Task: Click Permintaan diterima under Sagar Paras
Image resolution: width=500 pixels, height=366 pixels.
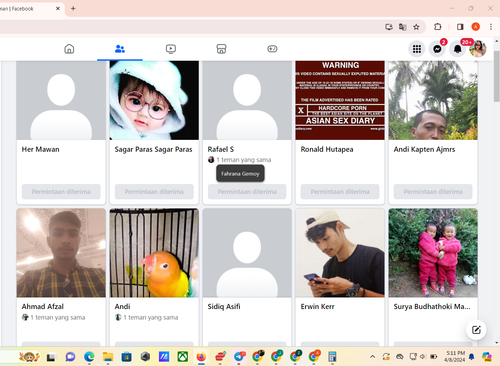Action: pos(154,192)
